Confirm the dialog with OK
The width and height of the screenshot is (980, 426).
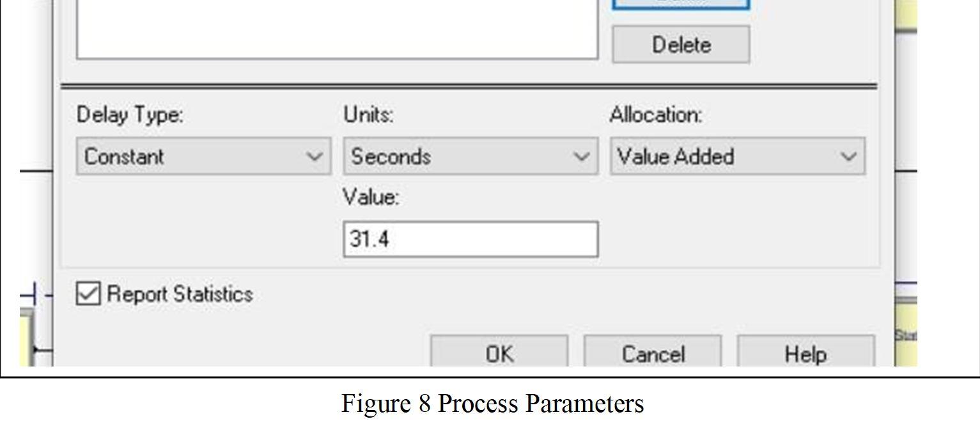click(499, 352)
